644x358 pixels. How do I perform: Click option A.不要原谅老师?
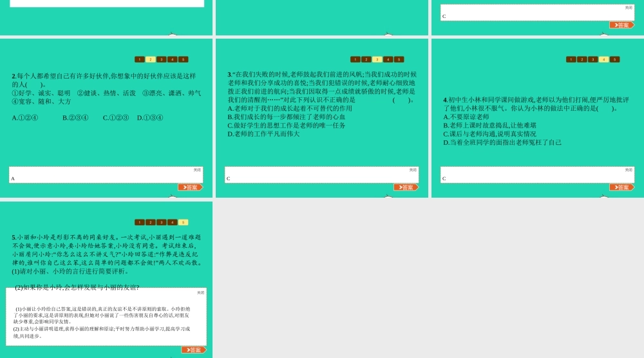coord(466,117)
